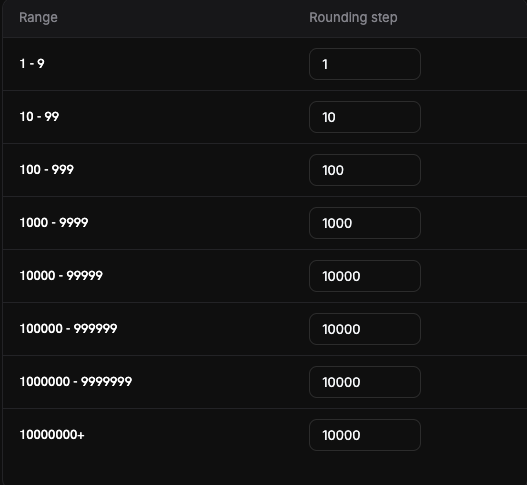
Task: Select the '10000000+' range label
Action: [52, 435]
